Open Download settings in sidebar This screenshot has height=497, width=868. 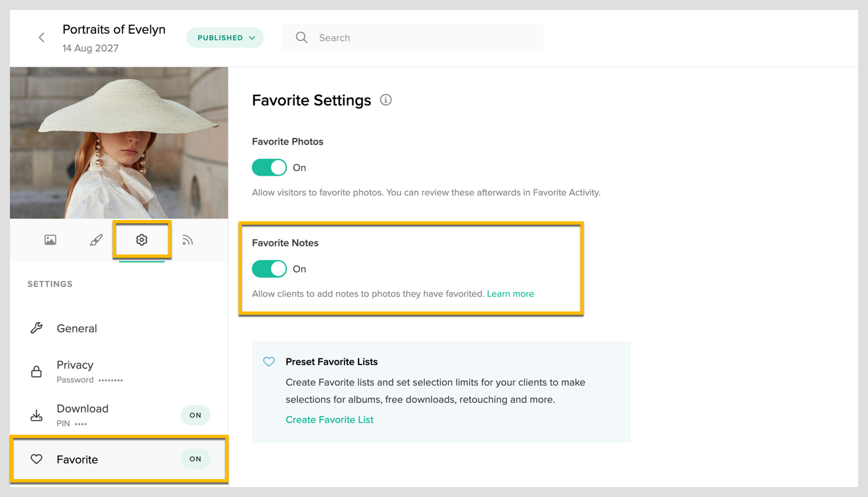click(119, 415)
